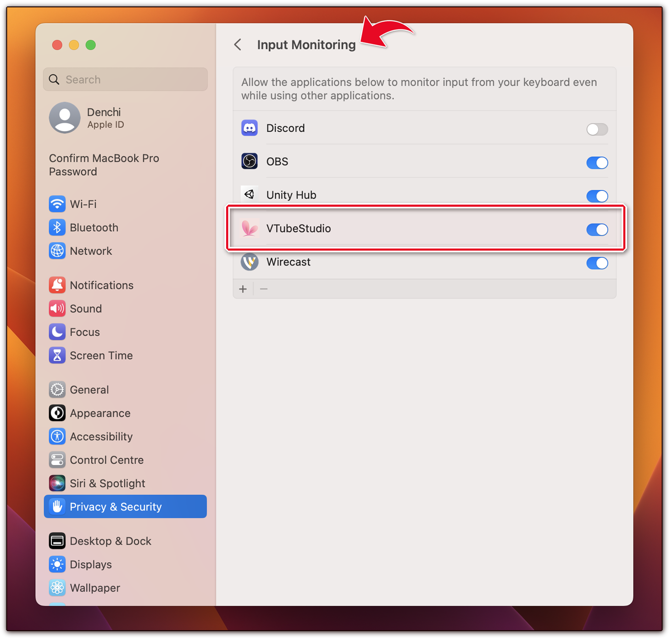Click the Appearance icon in sidebar
Screen dimensions: 672x643
pyautogui.click(x=57, y=413)
